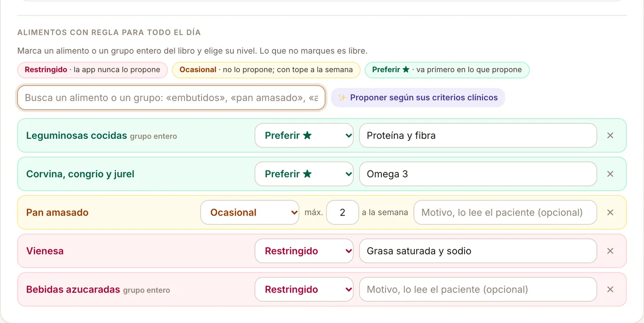
Task: Edit the Omega 3 reason field
Action: point(478,174)
